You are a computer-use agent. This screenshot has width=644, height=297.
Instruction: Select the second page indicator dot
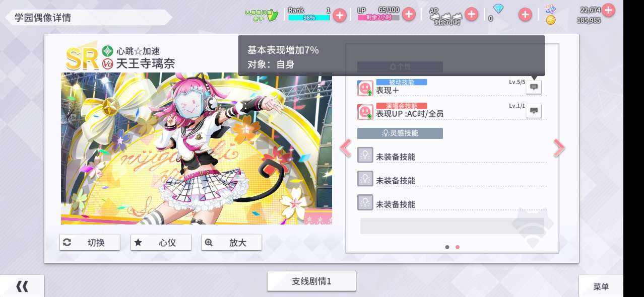click(x=458, y=247)
